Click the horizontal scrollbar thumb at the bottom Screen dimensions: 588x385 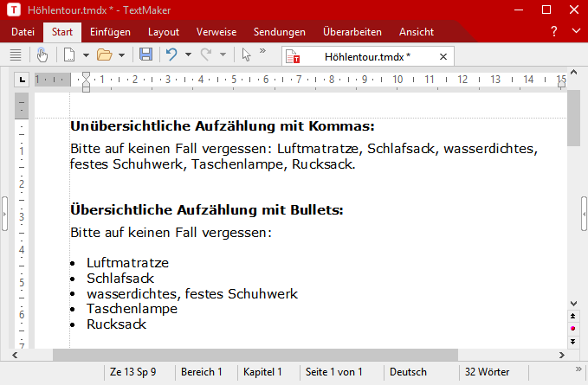[255, 355]
